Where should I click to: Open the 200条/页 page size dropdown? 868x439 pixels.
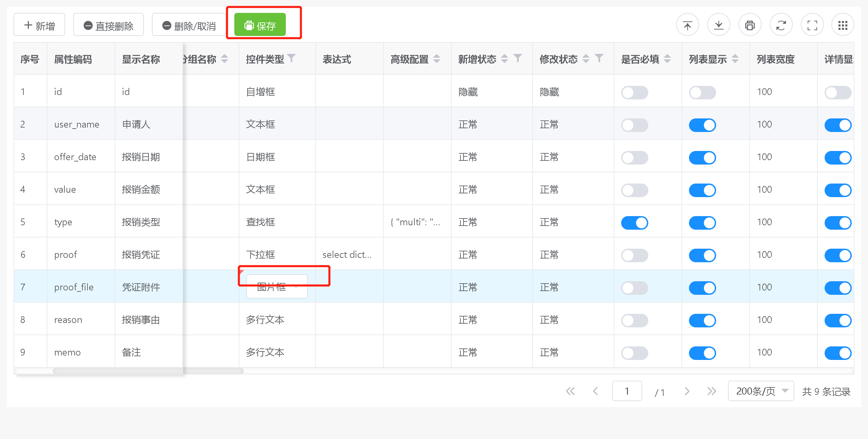coord(761,391)
